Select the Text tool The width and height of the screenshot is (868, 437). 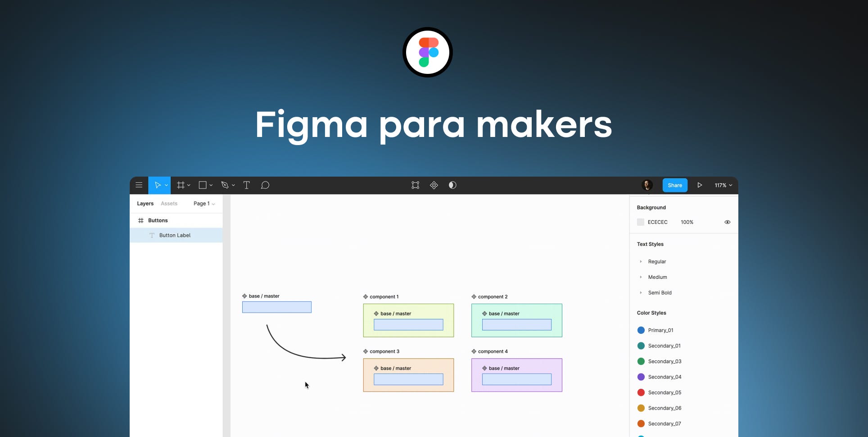(247, 185)
